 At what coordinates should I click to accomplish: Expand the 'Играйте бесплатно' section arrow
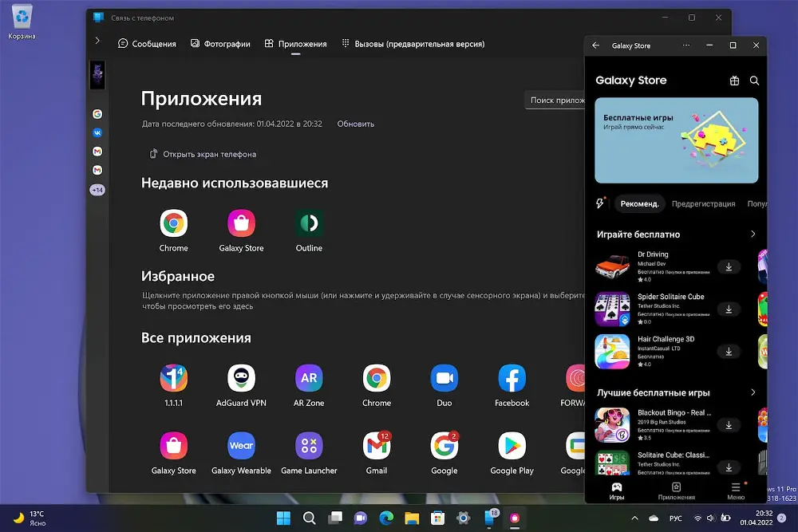click(753, 234)
